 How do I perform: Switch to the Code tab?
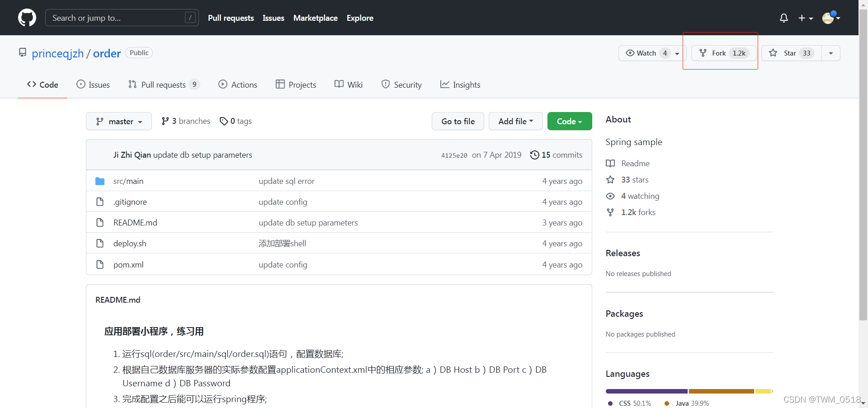[x=42, y=84]
